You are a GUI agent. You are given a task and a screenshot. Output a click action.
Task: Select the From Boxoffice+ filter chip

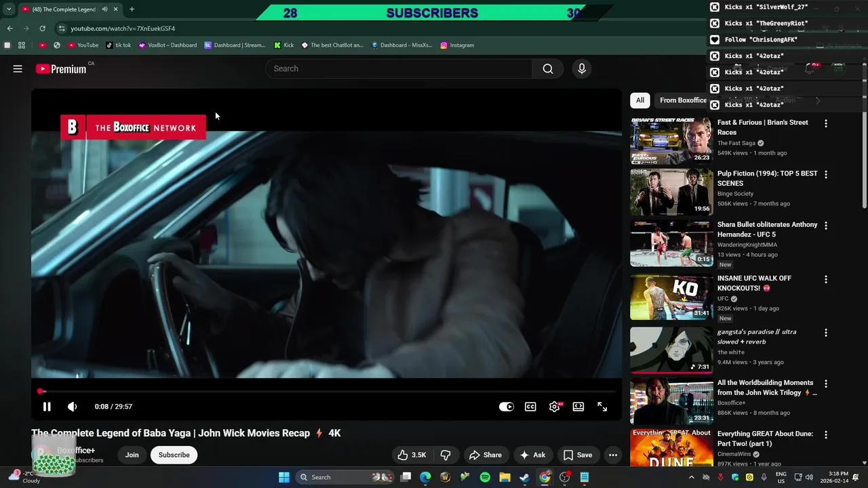pos(683,100)
